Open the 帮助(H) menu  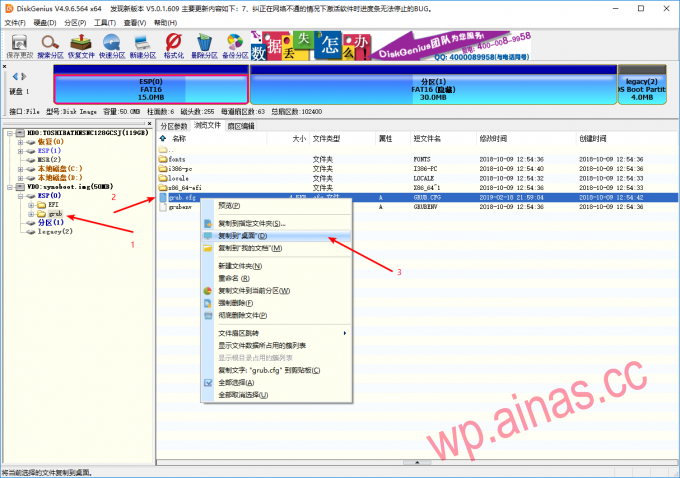click(165, 23)
